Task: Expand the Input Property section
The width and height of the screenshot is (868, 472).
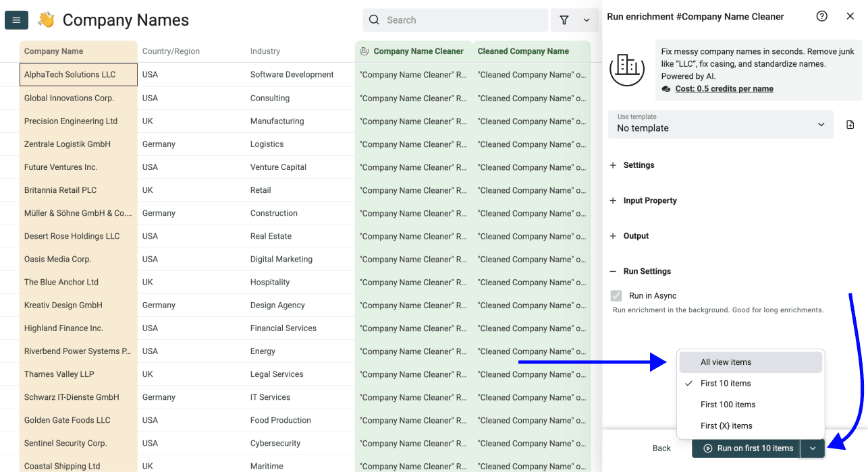Action: tap(643, 200)
